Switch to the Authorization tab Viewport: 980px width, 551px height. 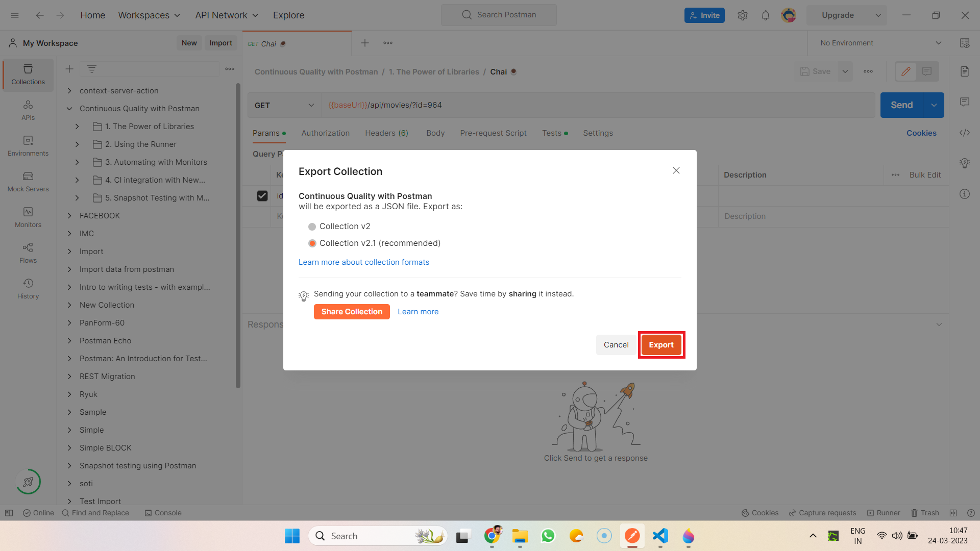coord(326,133)
